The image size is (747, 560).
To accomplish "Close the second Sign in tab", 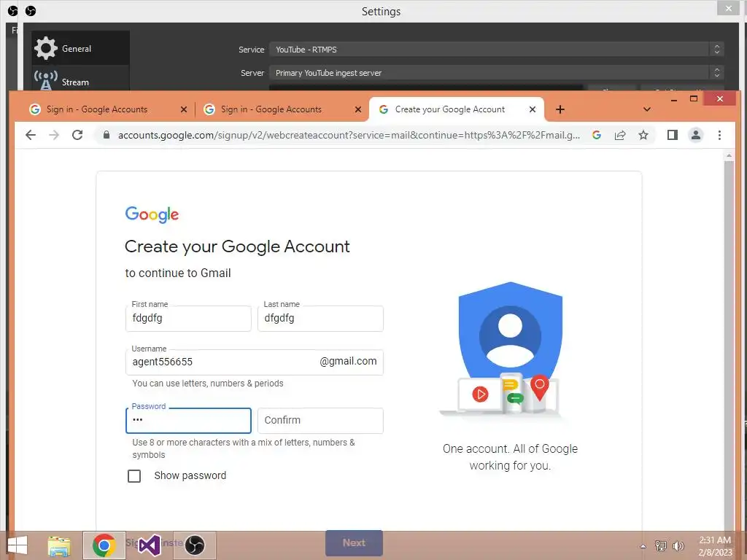I will [x=357, y=109].
